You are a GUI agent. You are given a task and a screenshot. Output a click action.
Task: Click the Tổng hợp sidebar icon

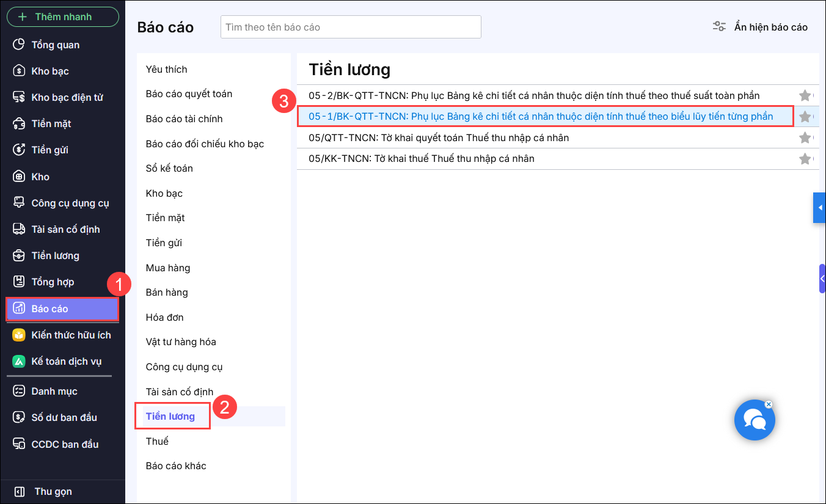[x=20, y=282]
